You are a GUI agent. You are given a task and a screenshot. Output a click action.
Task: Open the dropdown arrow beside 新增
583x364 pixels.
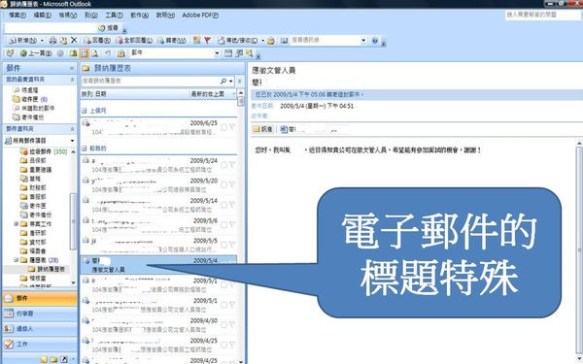(x=42, y=40)
